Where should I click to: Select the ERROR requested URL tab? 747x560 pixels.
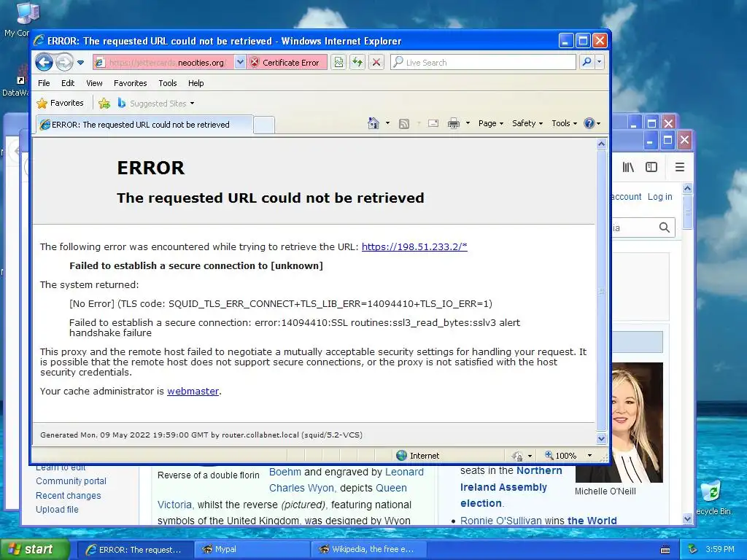(x=144, y=125)
